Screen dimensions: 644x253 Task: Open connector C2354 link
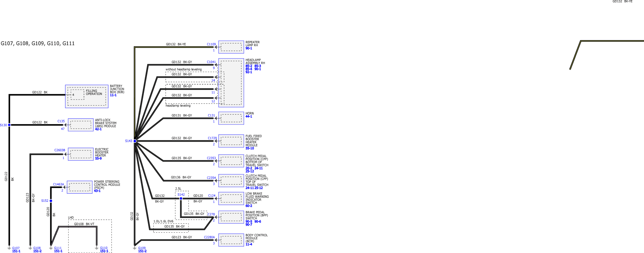(211, 178)
